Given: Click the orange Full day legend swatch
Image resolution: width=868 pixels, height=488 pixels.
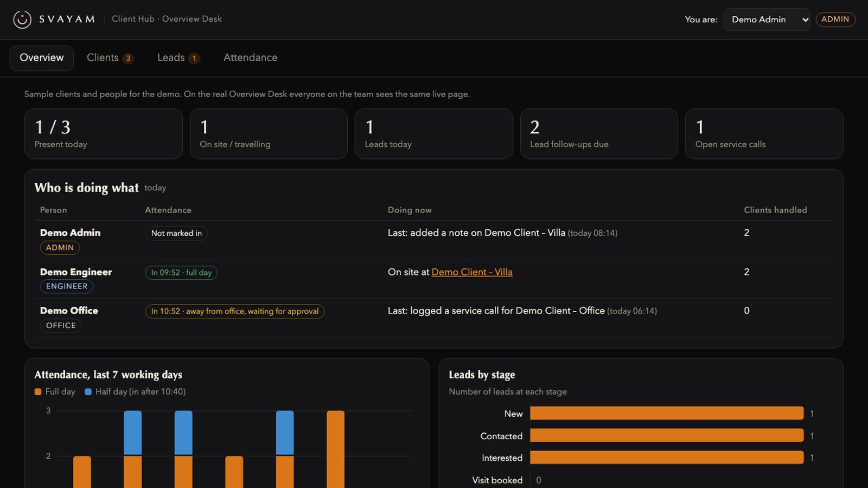Looking at the screenshot, I should point(38,391).
